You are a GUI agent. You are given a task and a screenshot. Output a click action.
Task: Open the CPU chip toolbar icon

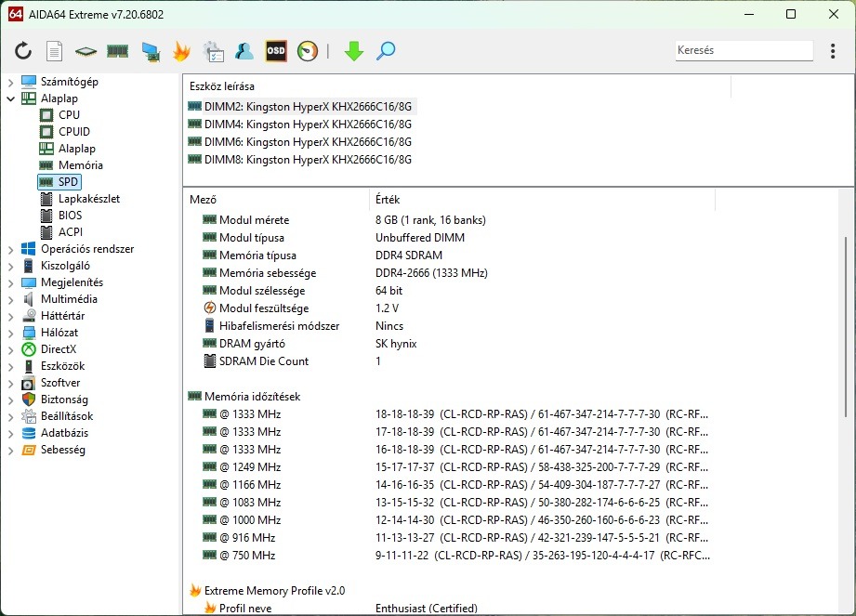(86, 52)
